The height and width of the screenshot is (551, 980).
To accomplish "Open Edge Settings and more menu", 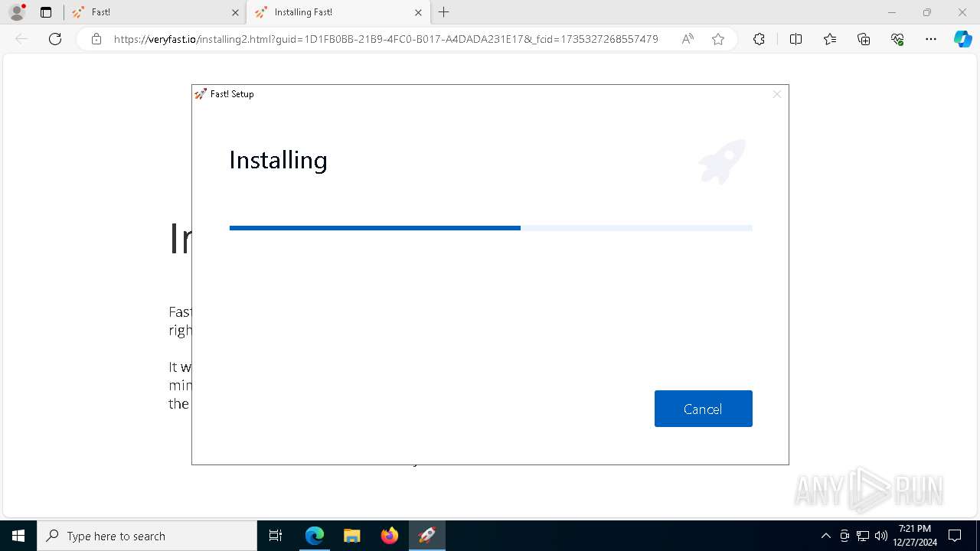I will coord(931,39).
